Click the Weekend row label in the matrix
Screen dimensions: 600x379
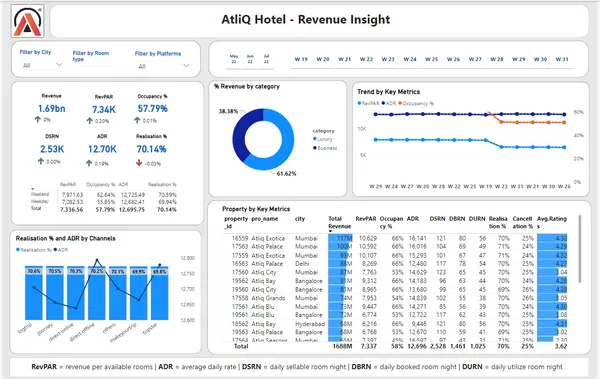pos(40,194)
